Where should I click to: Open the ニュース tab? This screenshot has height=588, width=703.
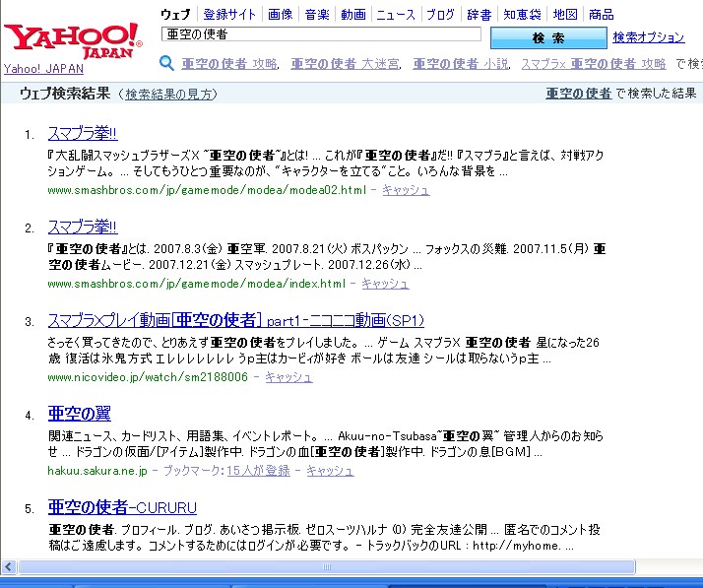396,15
